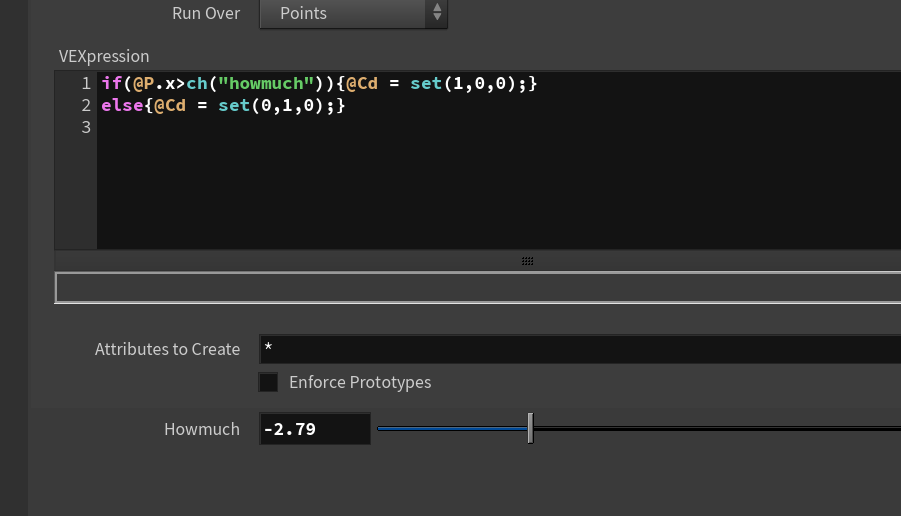The image size is (901, 516).
Task: Click the VEXpression editor resize grip
Action: (x=527, y=261)
